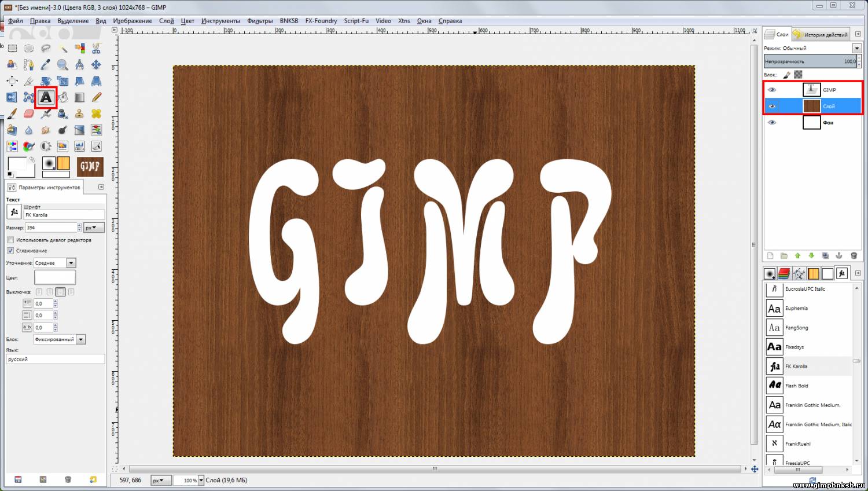Open the size unit px dropdown
868x491 pixels.
pos(94,228)
